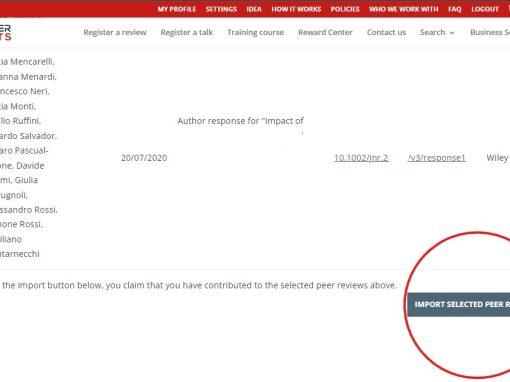Click author name 'cia Mencarelli,'
510x382 pixels.
[27, 62]
